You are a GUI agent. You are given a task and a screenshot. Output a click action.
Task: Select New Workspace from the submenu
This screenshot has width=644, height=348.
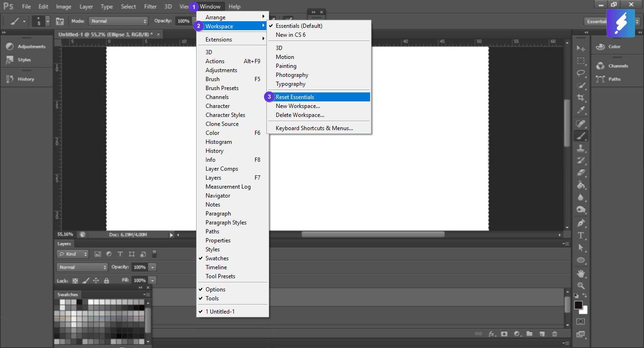click(297, 106)
